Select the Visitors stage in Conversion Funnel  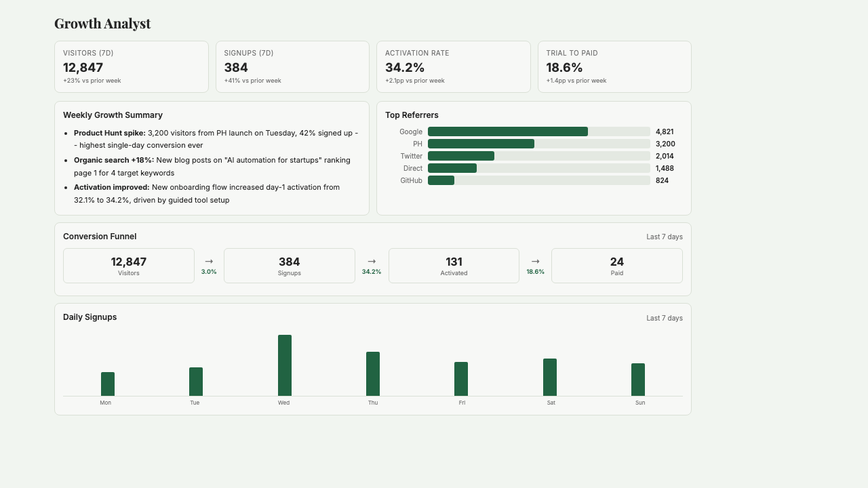pyautogui.click(x=128, y=265)
